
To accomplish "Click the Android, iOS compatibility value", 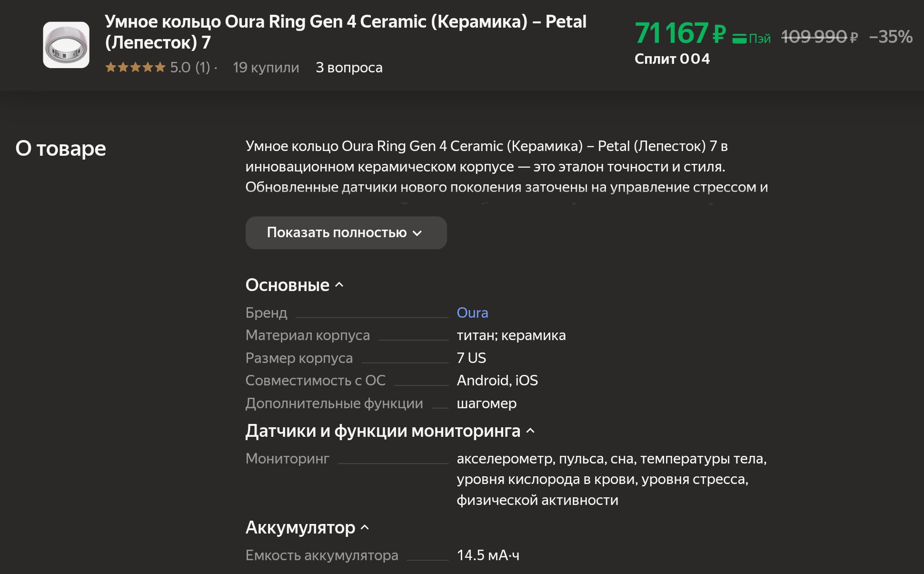I will coord(497,380).
